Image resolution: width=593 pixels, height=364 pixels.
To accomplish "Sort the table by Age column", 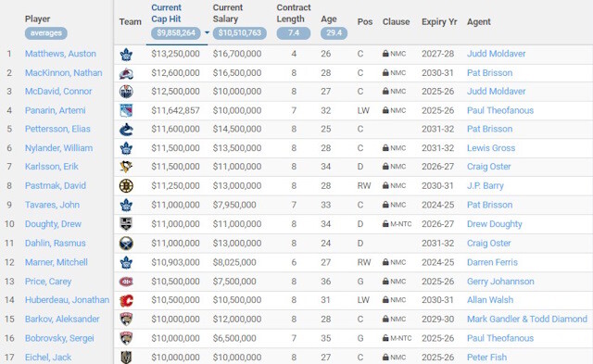I will 329,19.
